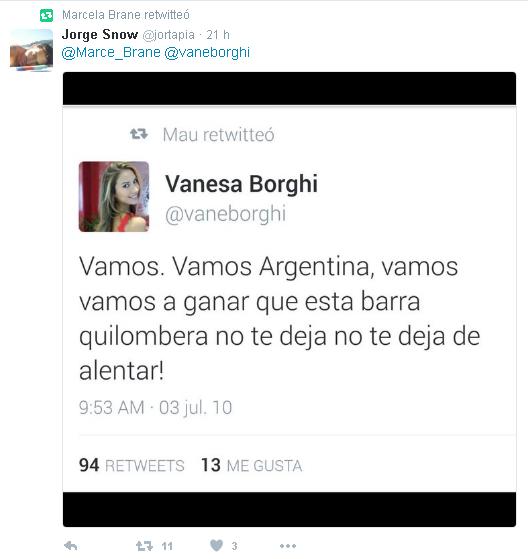Click the reply arrow icon
Viewport: 528px width, 559px height.
tap(71, 545)
